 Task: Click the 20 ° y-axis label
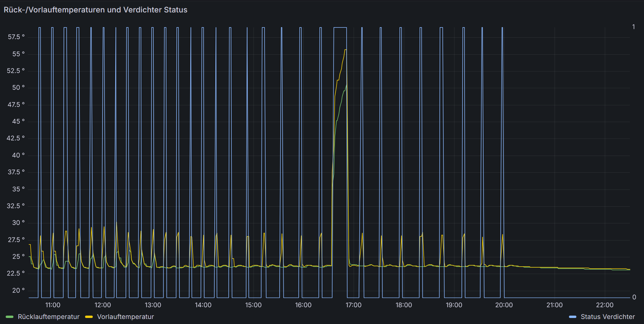click(x=18, y=290)
